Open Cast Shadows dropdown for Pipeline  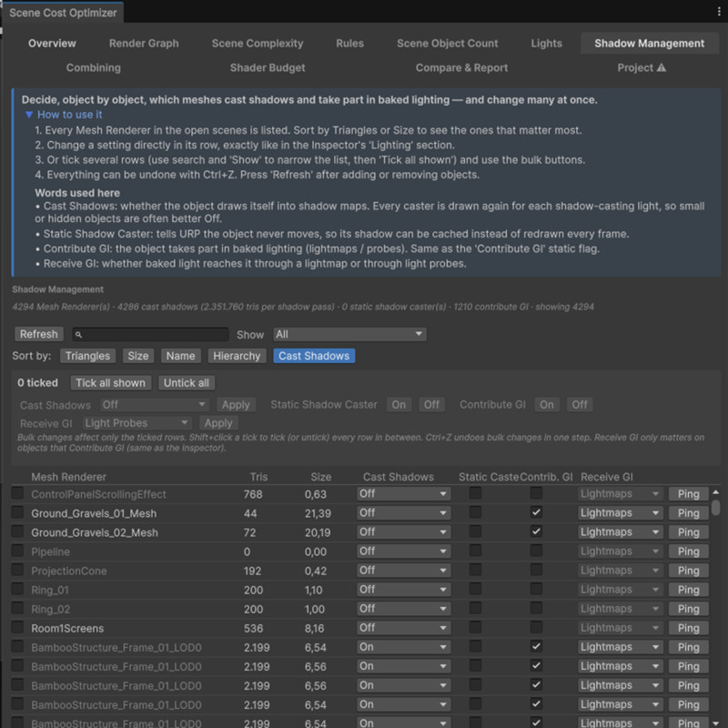pos(403,551)
